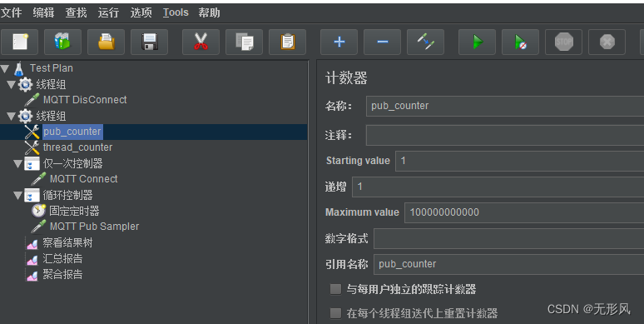The height and width of the screenshot is (324, 644).
Task: Click the Toggle enable/disable icon
Action: [425, 42]
